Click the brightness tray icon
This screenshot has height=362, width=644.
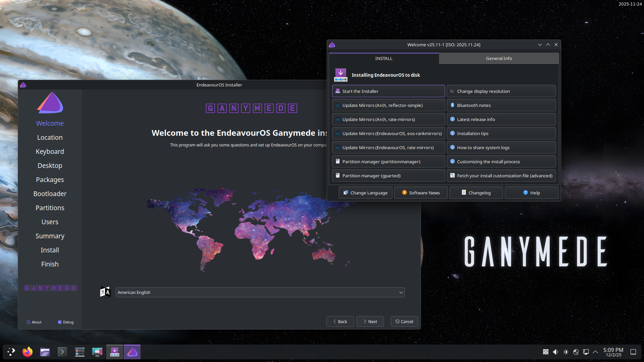tap(566, 352)
